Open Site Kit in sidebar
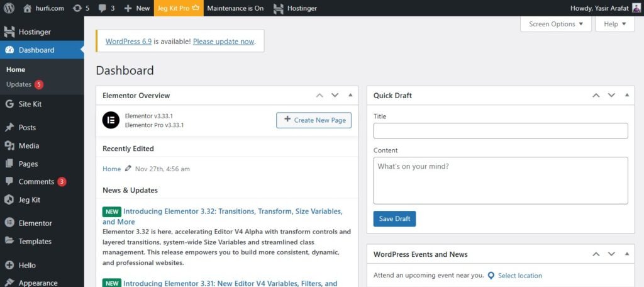This screenshot has width=644, height=287. 30,104
